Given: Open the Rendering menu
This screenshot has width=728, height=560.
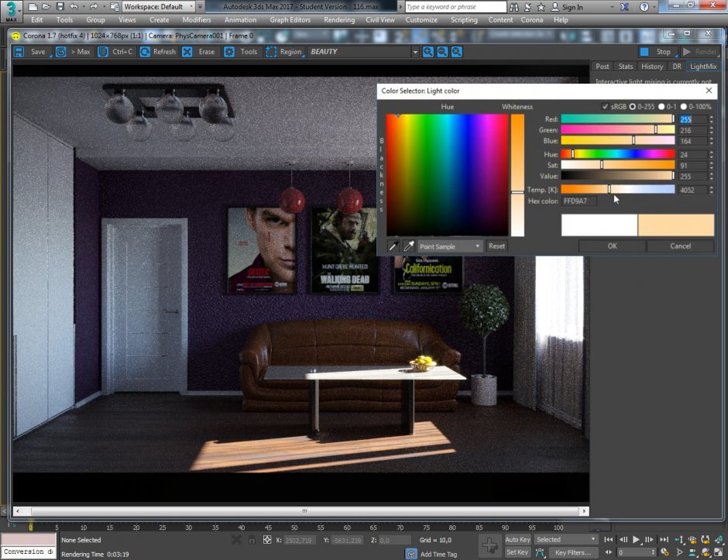Looking at the screenshot, I should pos(339,20).
